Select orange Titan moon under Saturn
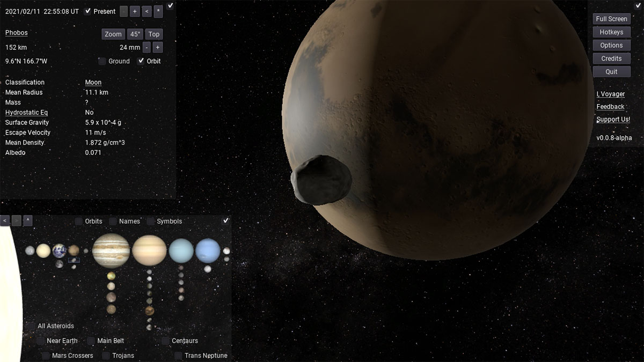 point(149,311)
